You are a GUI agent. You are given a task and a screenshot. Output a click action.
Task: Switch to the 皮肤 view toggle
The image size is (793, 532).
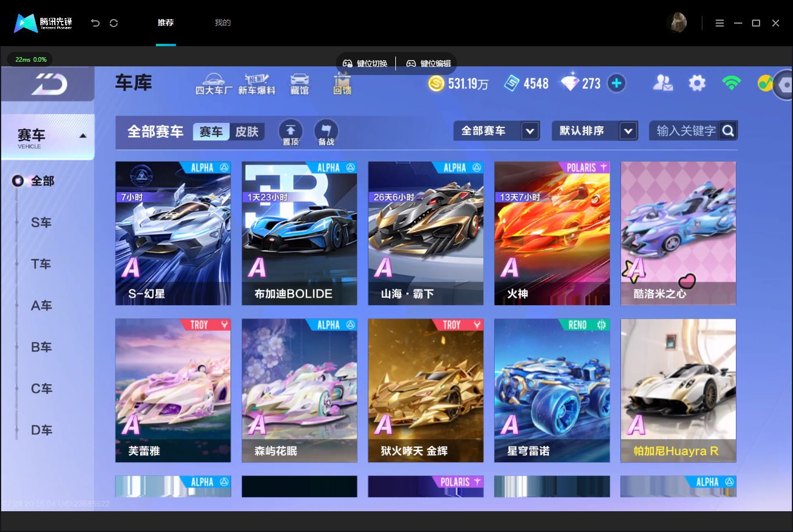click(247, 132)
